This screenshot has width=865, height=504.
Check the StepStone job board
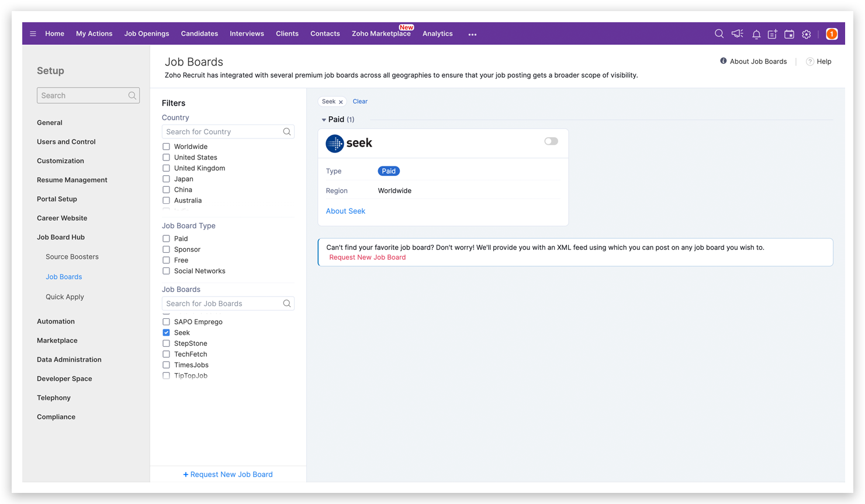167,343
